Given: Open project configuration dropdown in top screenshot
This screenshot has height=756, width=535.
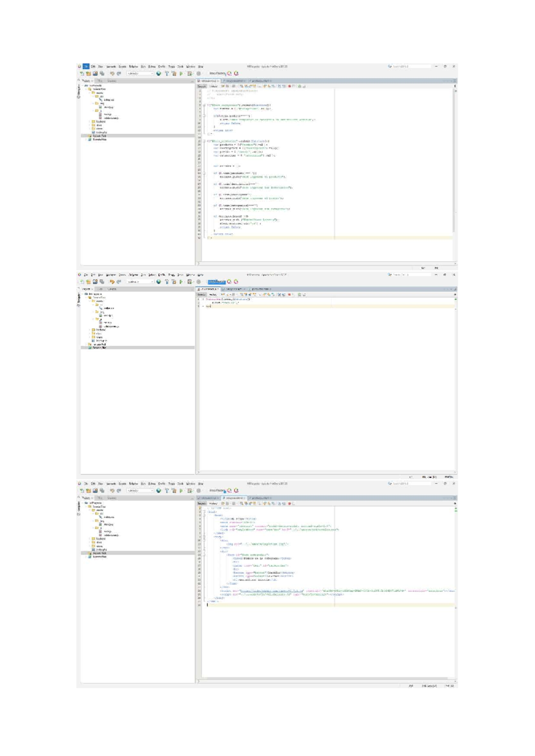Looking at the screenshot, I should [x=141, y=74].
